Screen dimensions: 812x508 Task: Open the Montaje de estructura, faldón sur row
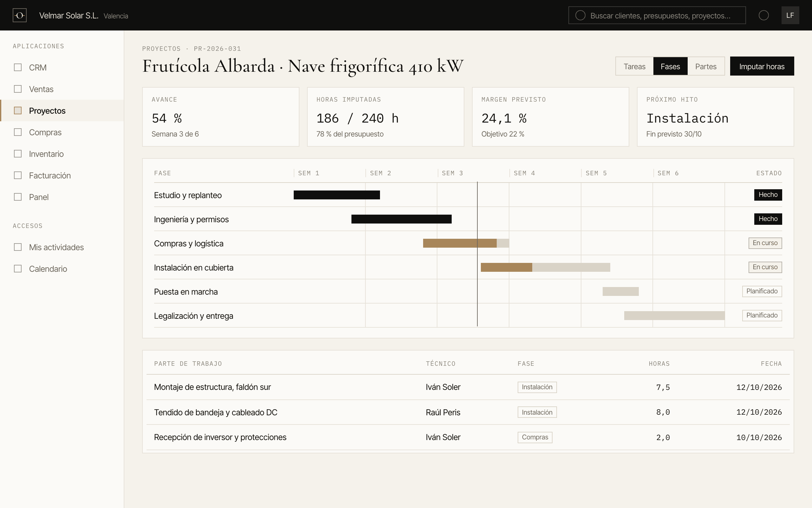tap(468, 387)
